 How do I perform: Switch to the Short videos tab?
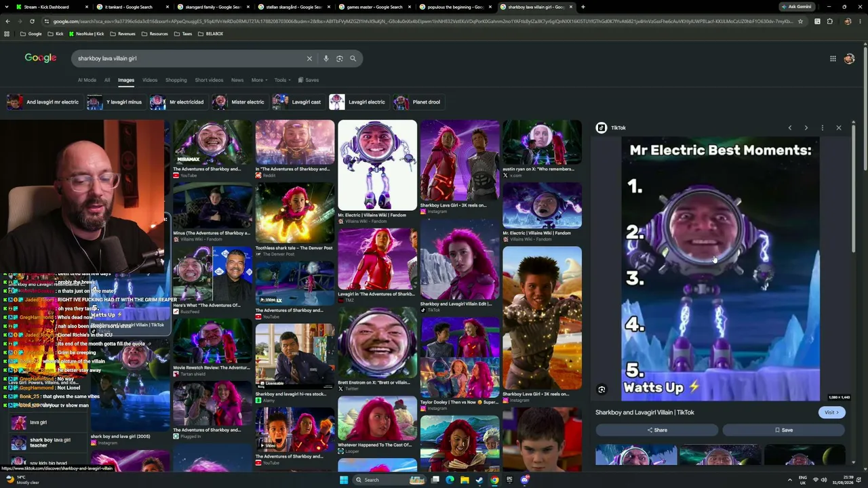point(209,80)
